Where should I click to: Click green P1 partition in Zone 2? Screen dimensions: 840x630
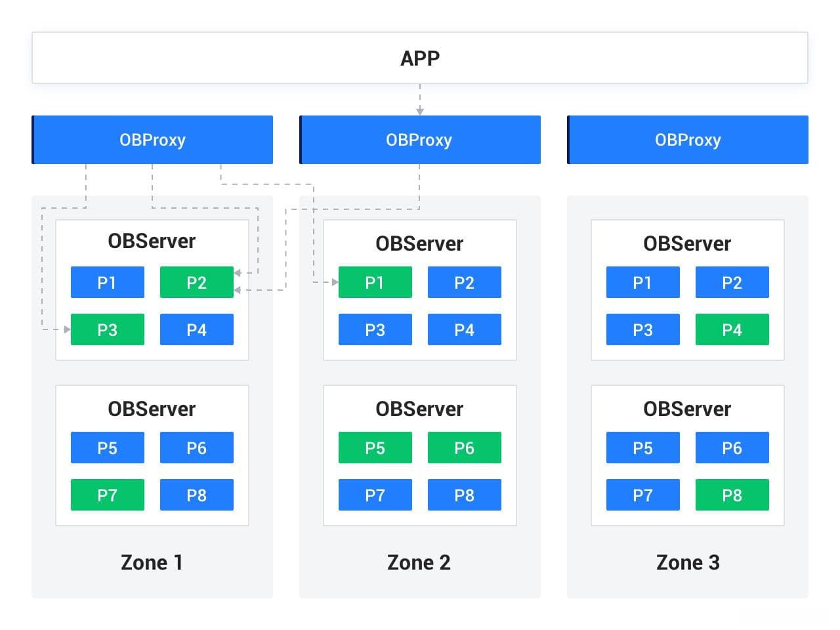pos(375,282)
